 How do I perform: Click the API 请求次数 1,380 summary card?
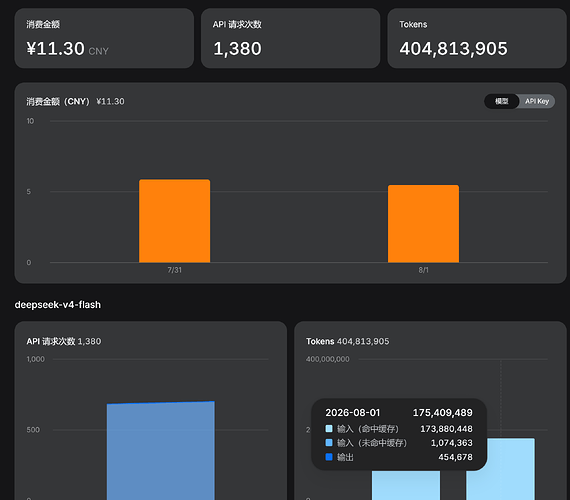tap(290, 38)
